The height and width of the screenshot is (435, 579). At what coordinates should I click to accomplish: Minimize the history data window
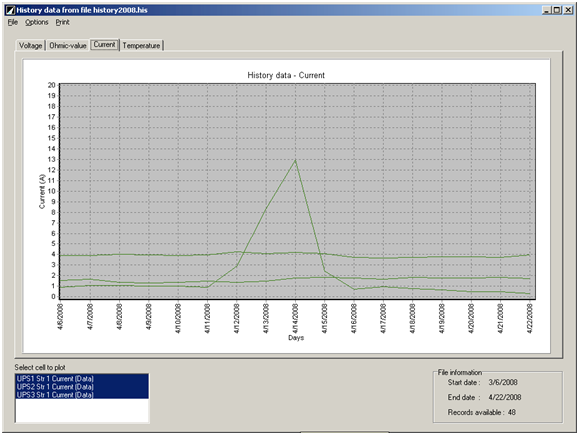click(547, 10)
